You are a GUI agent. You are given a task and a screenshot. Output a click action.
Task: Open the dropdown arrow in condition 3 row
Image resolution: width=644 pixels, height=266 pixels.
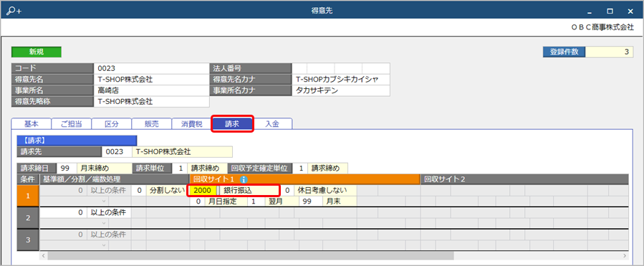[103, 245]
